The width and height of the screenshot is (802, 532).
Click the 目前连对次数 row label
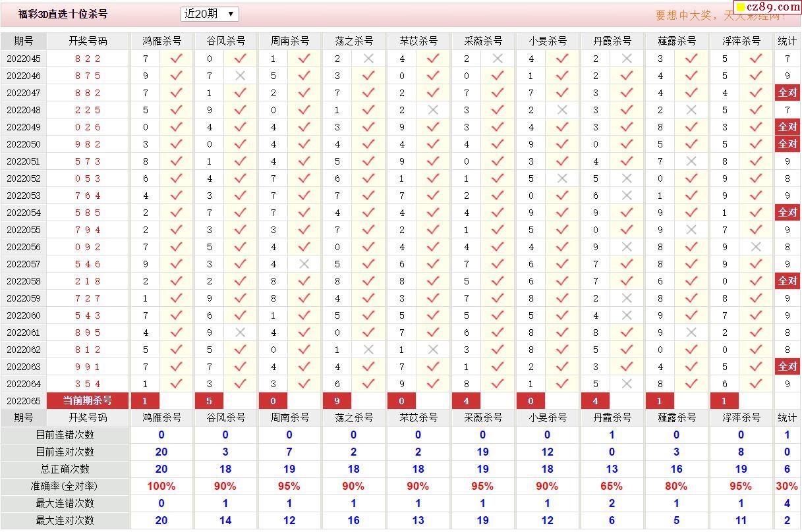65,452
